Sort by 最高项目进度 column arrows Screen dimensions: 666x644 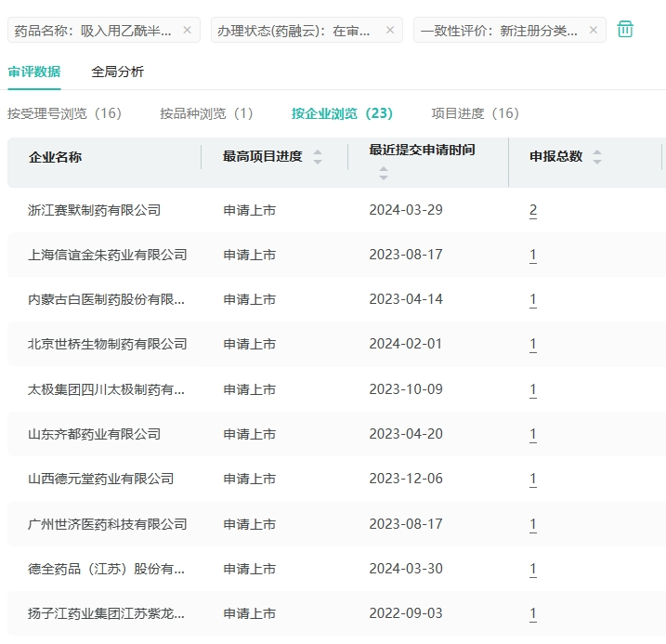pyautogui.click(x=318, y=157)
